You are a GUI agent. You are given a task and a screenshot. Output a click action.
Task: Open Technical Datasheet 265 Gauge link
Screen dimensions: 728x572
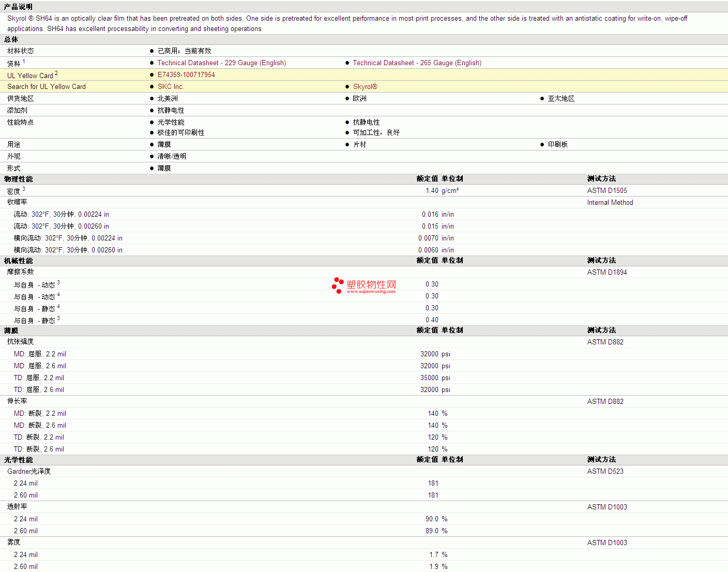click(417, 63)
